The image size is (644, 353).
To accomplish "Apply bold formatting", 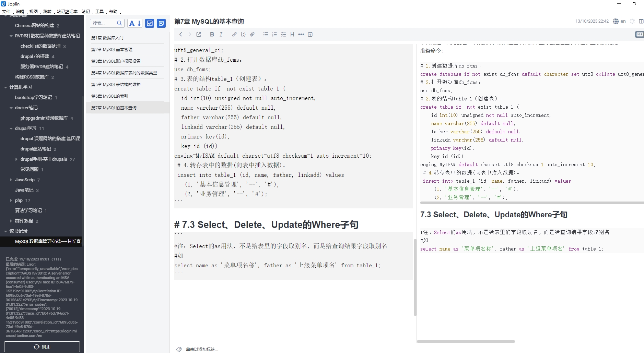I will coord(212,34).
